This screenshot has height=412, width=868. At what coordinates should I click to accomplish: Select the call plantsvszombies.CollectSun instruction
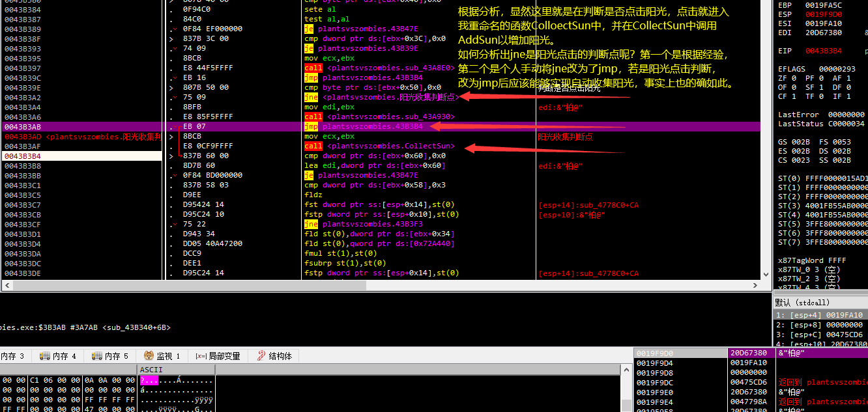pos(379,146)
